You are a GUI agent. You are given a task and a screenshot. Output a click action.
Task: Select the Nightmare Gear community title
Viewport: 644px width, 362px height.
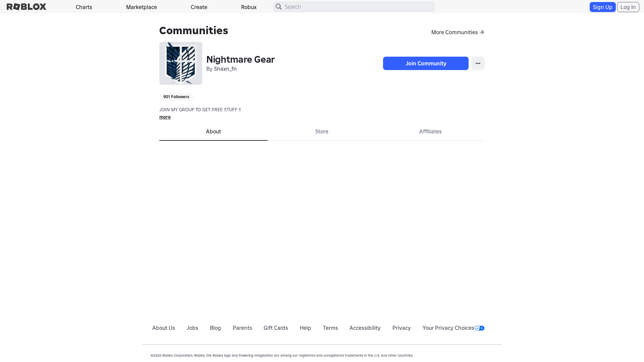tap(240, 59)
